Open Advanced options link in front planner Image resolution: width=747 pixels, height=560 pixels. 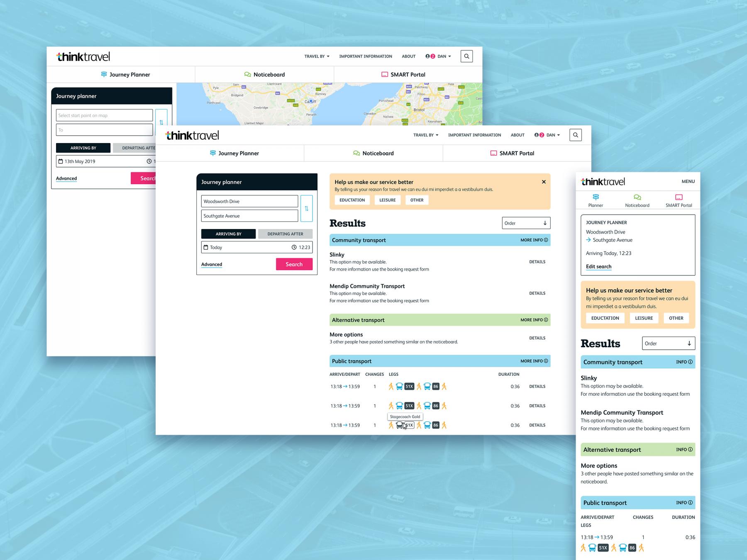212,264
